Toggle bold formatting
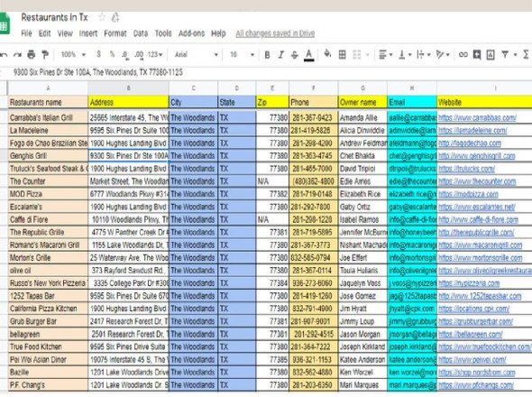The image size is (532, 397). click(x=267, y=55)
